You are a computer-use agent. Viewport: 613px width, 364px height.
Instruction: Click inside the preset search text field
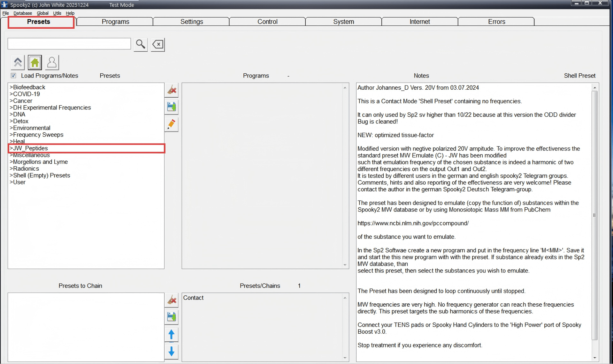pos(69,44)
